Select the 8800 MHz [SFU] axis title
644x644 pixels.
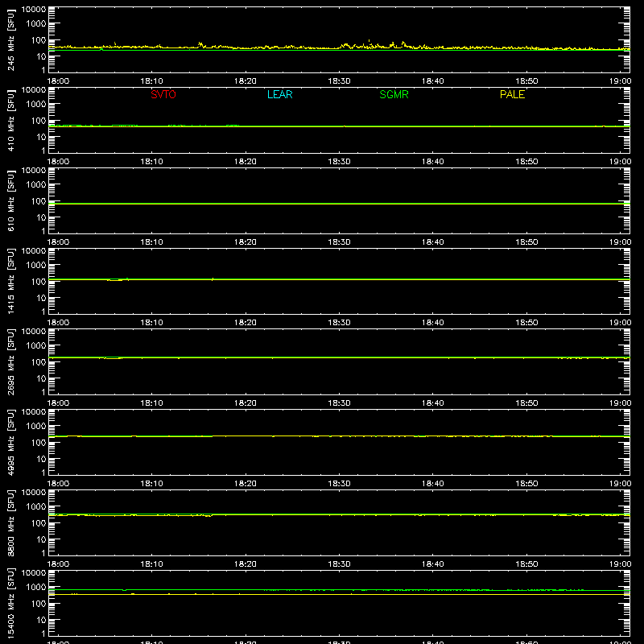point(10,522)
